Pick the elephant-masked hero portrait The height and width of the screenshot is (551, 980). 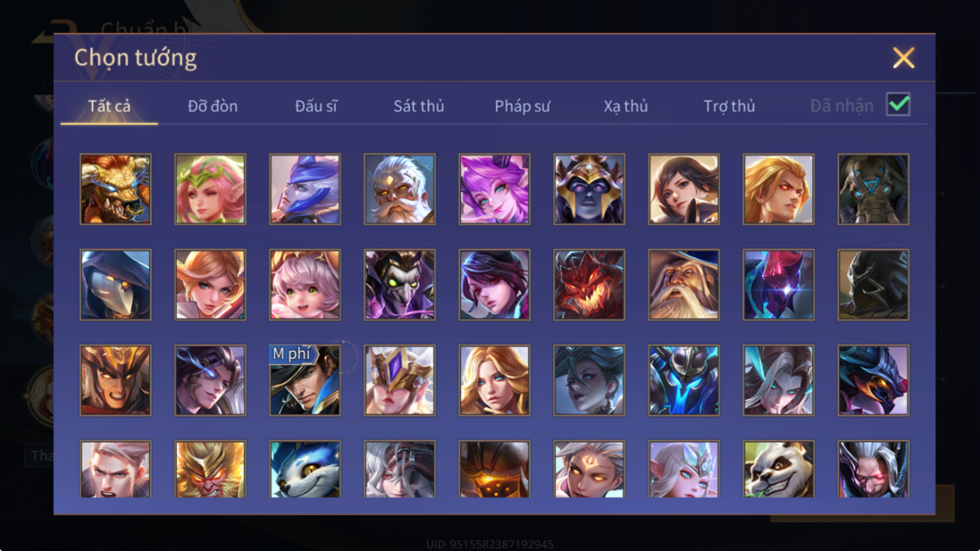[873, 190]
